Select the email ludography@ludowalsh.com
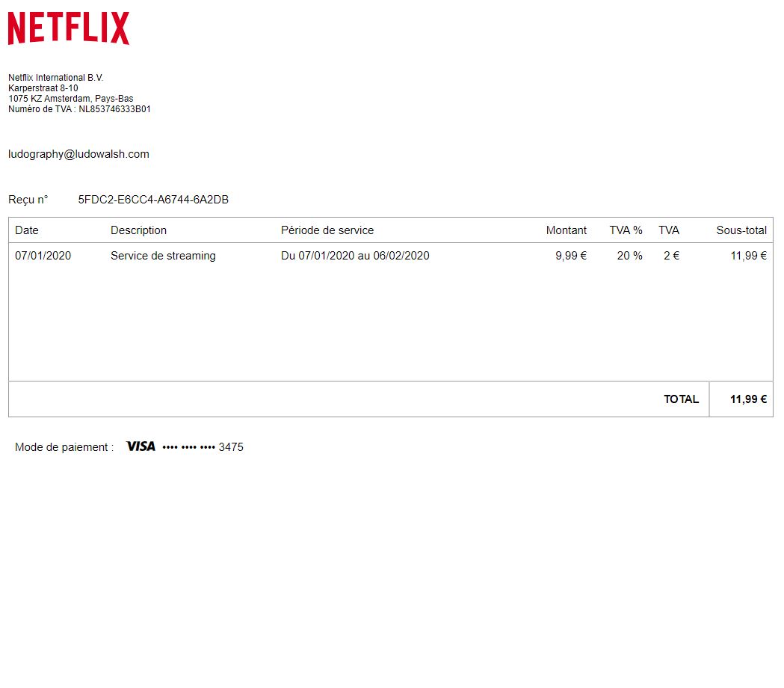 [x=78, y=154]
